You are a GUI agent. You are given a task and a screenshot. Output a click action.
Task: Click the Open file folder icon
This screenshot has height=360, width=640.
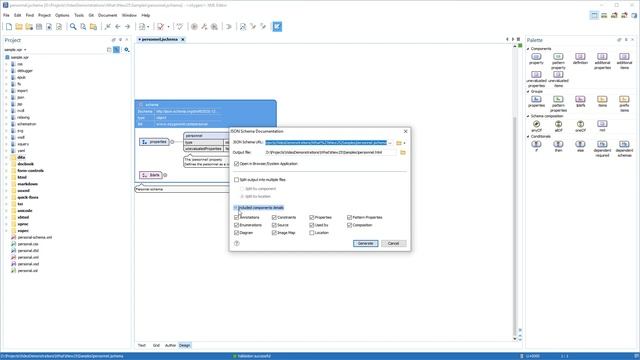pyautogui.click(x=19, y=27)
